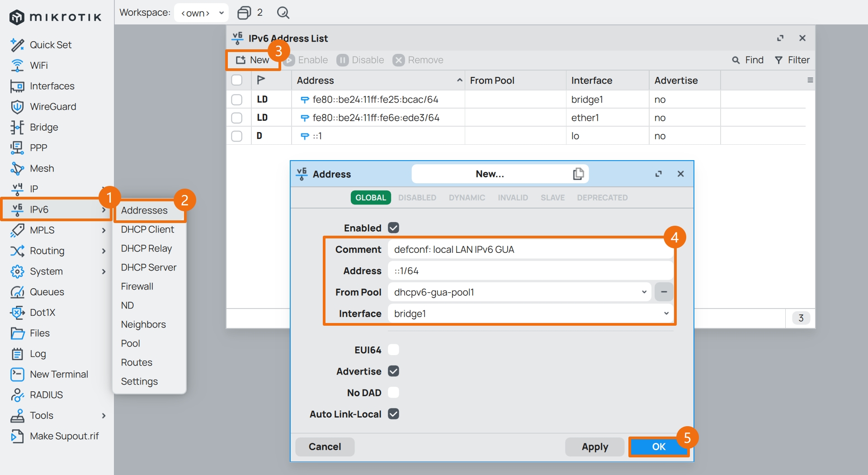This screenshot has height=475, width=868.
Task: Toggle the Enabled checkbox
Action: (x=393, y=228)
